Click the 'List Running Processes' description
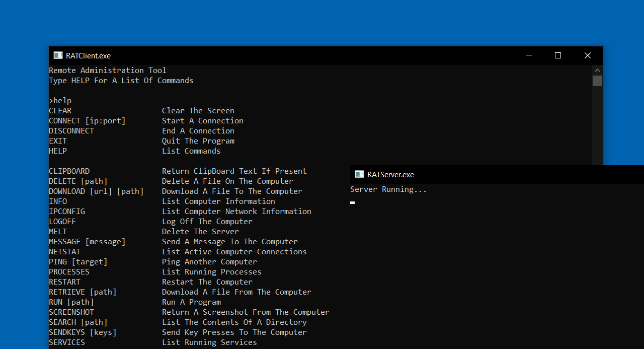 [x=211, y=272]
